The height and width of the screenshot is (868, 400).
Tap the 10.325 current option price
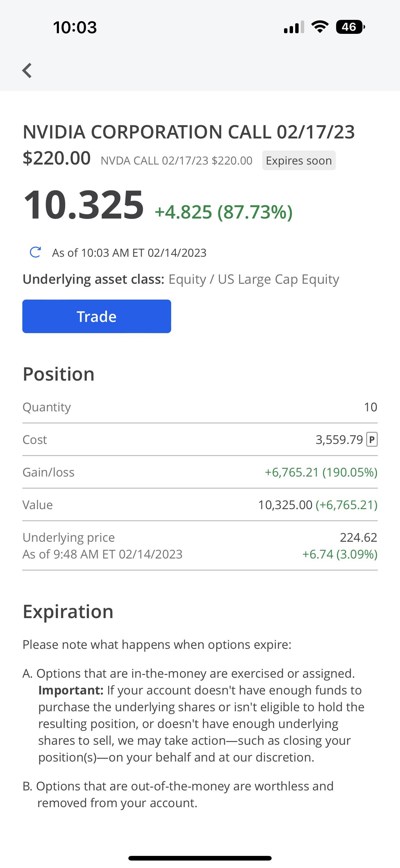(x=83, y=205)
